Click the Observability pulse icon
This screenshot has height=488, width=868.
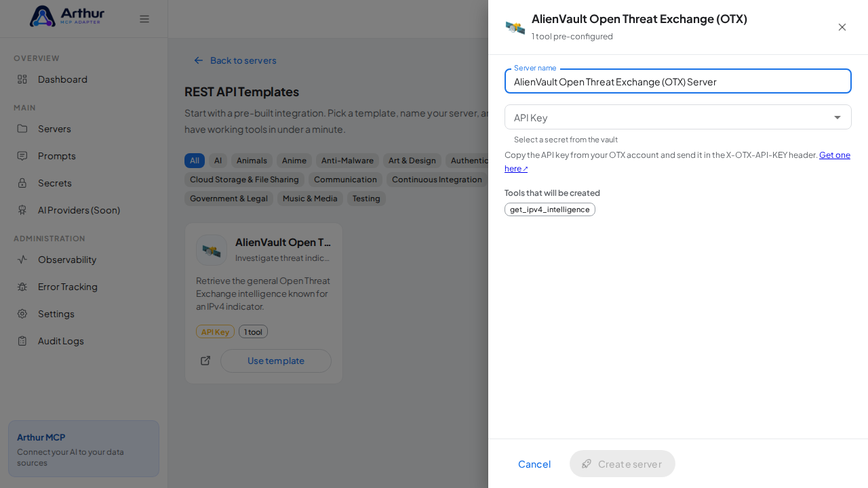tap(22, 260)
